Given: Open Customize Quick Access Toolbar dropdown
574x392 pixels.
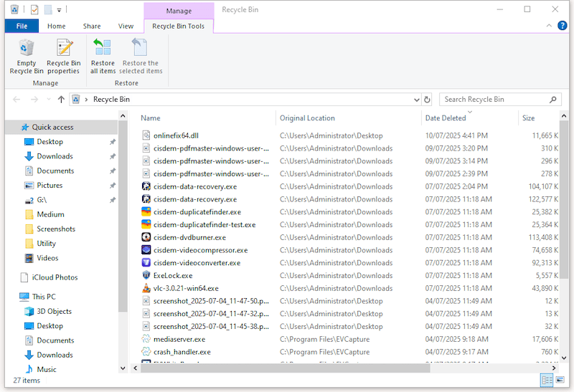Looking at the screenshot, I should pos(59,10).
